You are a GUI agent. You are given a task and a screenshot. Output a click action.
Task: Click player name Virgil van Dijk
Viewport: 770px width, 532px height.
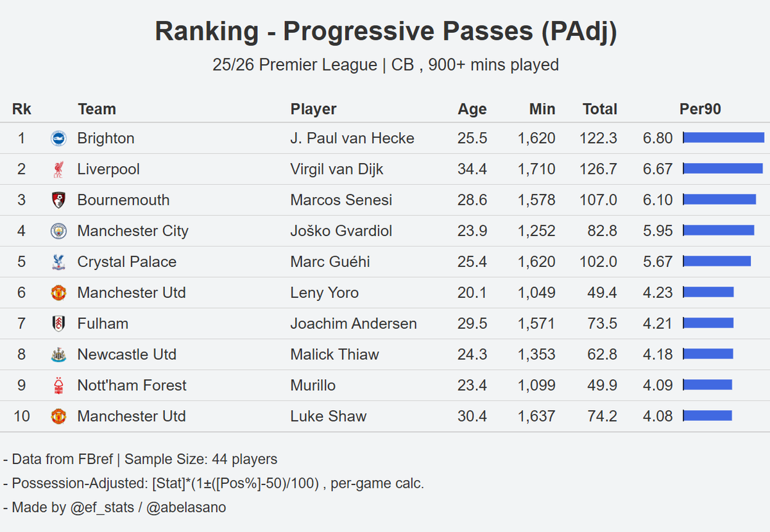point(337,169)
